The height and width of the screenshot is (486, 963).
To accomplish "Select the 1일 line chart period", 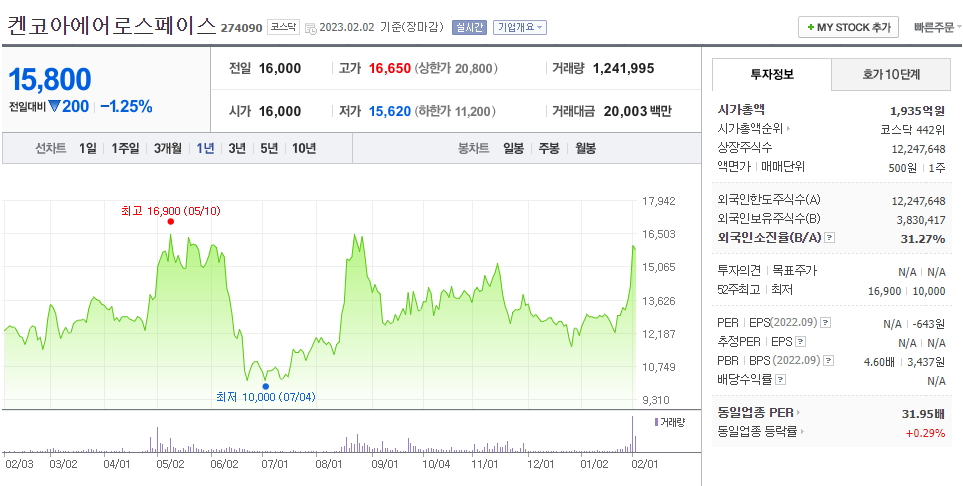I will coord(88,148).
